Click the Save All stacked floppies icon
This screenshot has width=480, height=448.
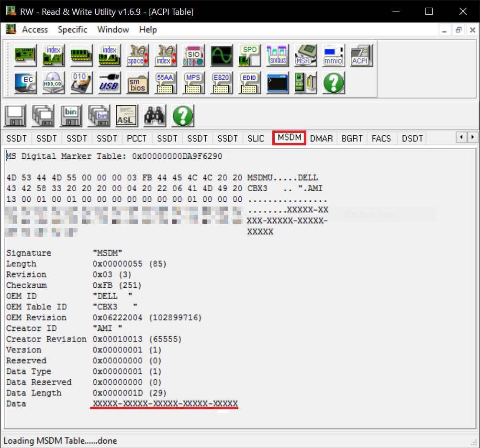click(x=43, y=116)
